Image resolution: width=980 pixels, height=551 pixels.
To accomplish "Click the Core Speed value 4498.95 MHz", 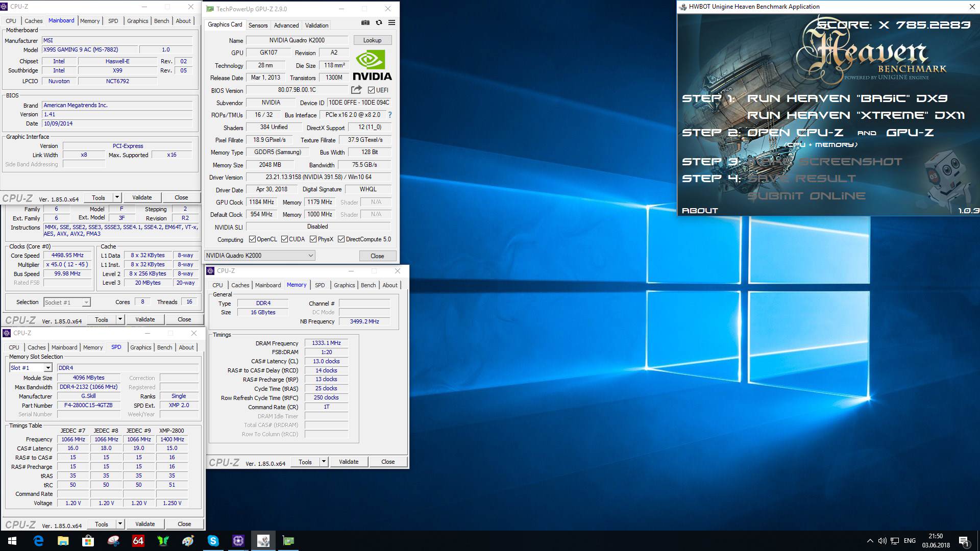I will pyautogui.click(x=67, y=256).
